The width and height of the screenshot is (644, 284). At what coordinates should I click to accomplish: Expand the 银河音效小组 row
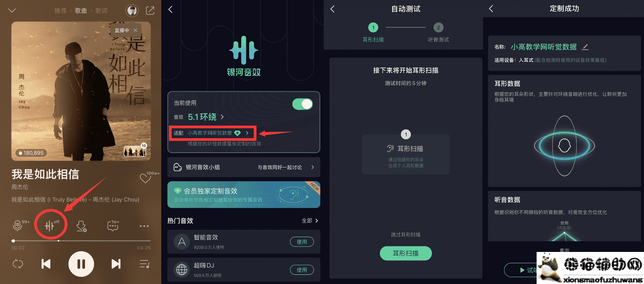click(244, 167)
